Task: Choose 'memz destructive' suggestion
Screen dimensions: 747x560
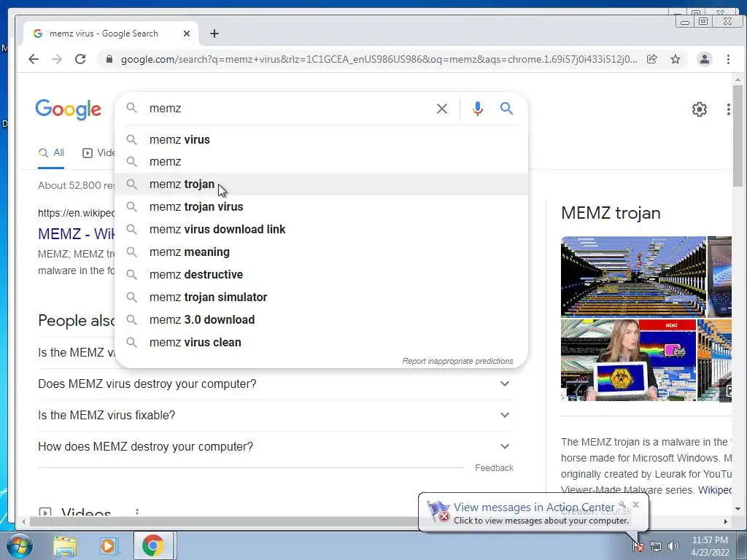Action: tap(322, 274)
